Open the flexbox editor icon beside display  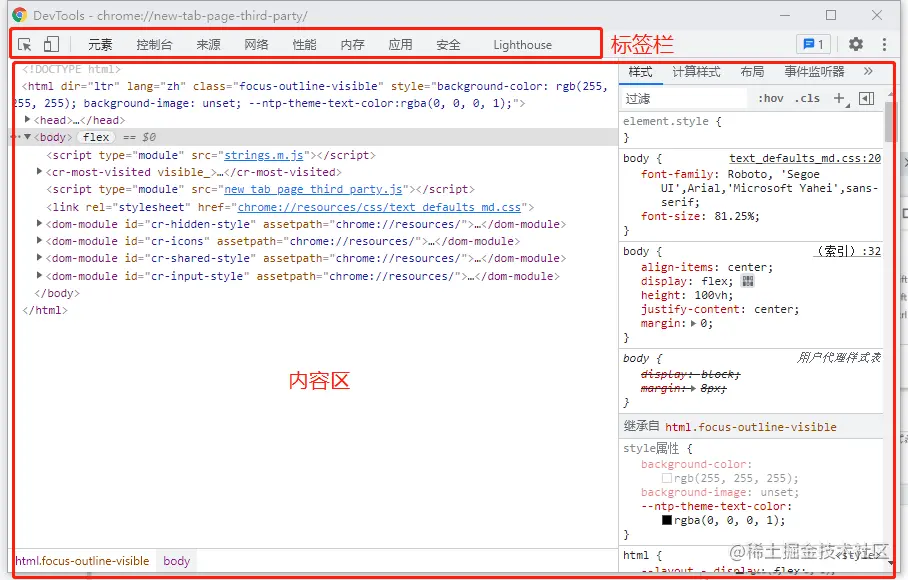[x=748, y=281]
